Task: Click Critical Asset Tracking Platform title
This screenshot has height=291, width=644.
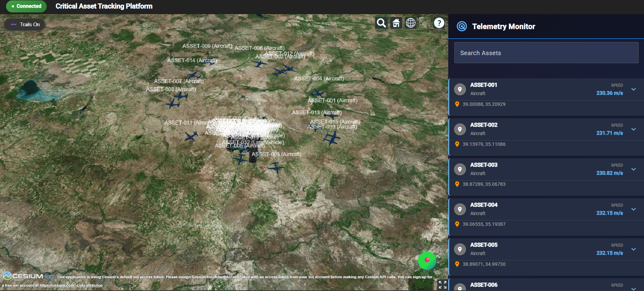Action: click(104, 6)
